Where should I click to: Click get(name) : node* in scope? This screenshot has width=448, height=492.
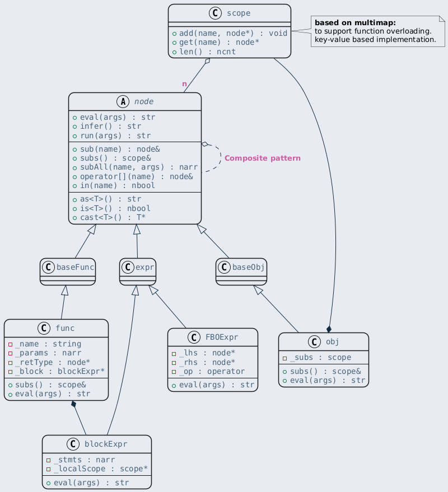pyautogui.click(x=219, y=43)
